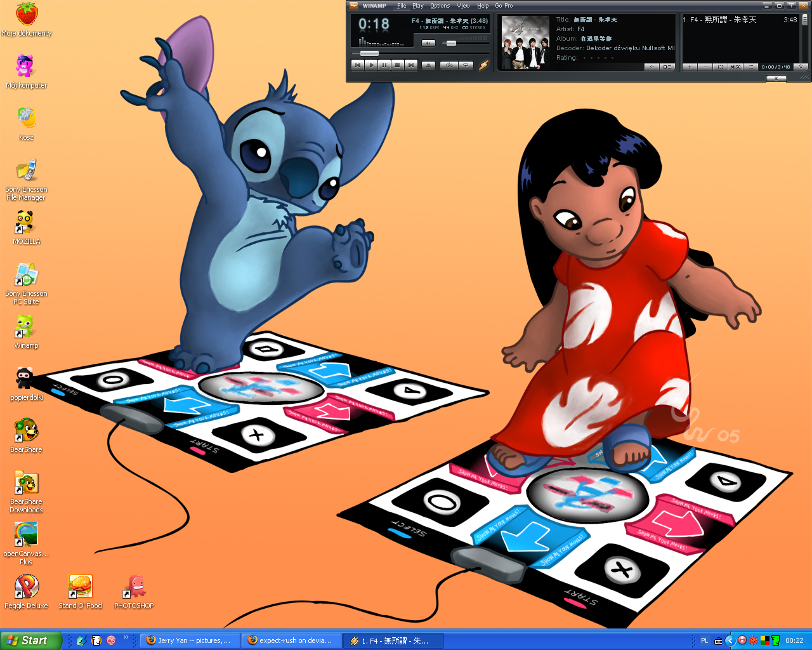Open the Winamp Options menu
The image size is (812, 650).
point(440,6)
